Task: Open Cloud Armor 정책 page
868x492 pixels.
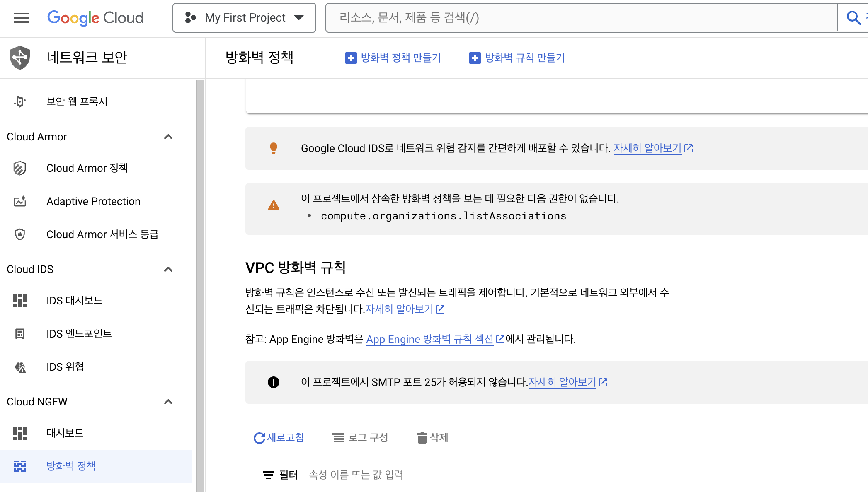Action: pyautogui.click(x=87, y=168)
